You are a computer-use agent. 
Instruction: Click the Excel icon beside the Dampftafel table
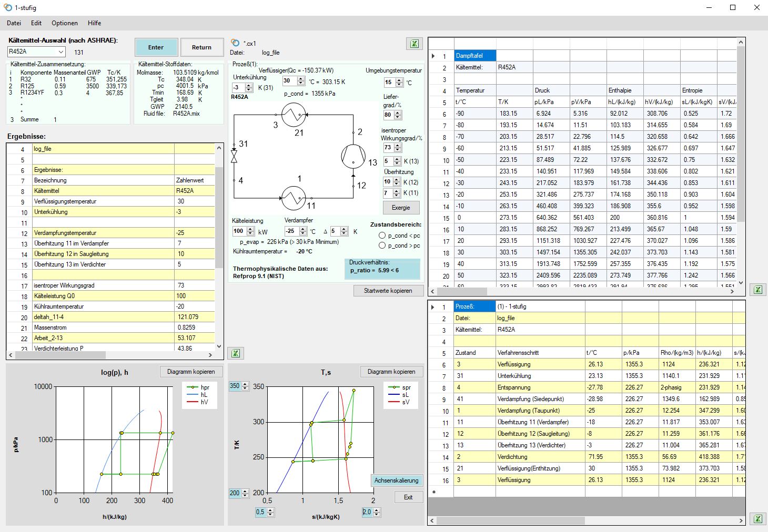tap(757, 290)
